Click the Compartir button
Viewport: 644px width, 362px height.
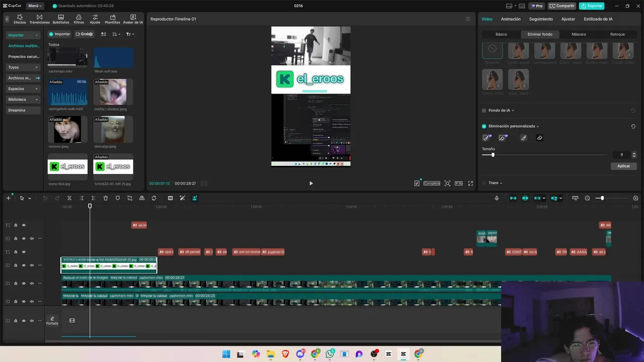point(562,6)
